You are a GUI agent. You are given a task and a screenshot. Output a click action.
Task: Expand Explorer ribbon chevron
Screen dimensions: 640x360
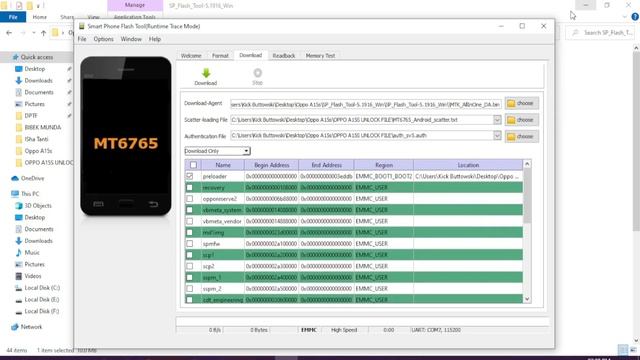pyautogui.click(x=625, y=17)
